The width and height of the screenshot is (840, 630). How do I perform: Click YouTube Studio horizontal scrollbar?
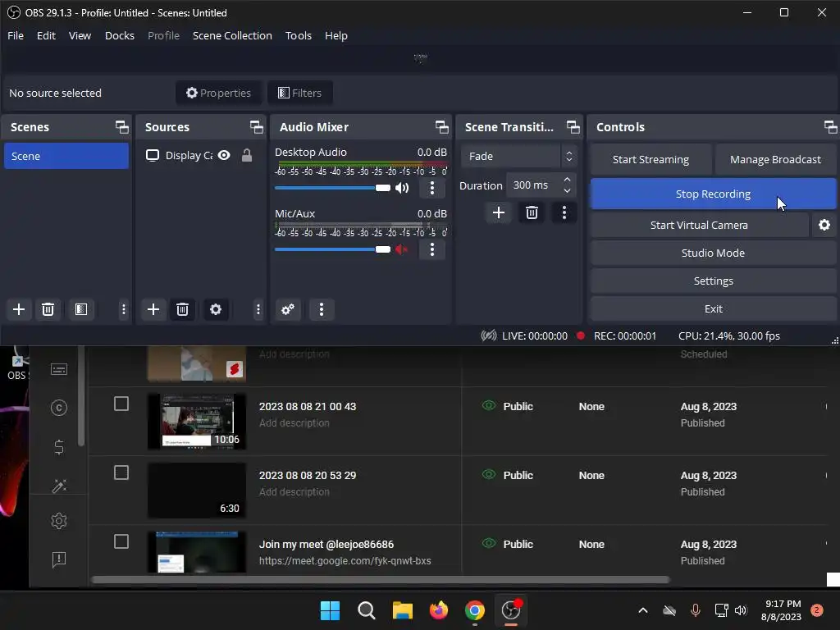point(381,580)
